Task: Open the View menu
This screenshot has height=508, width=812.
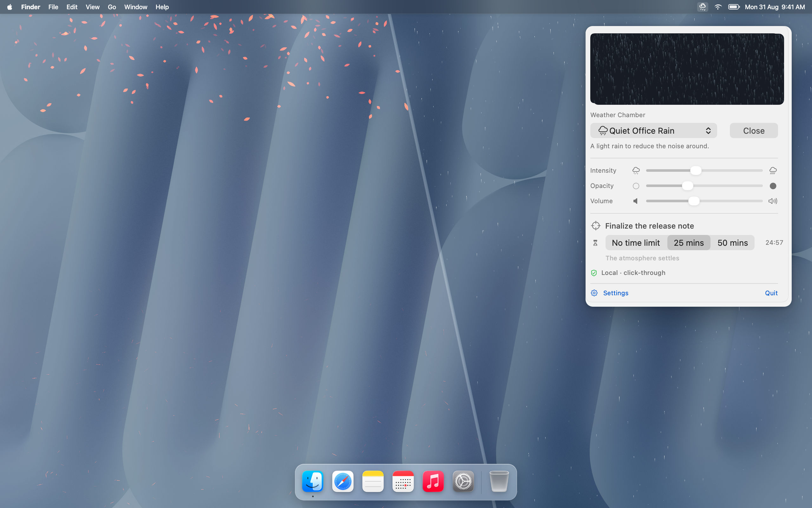Action: point(92,7)
